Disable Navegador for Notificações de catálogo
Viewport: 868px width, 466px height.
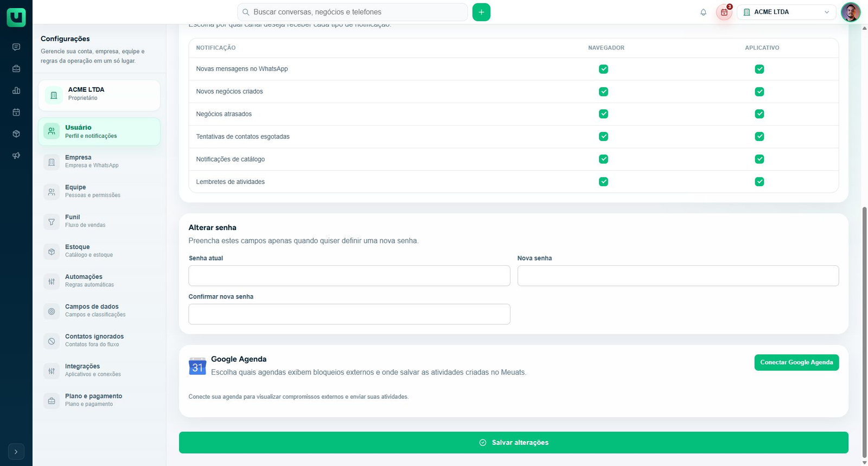603,159
